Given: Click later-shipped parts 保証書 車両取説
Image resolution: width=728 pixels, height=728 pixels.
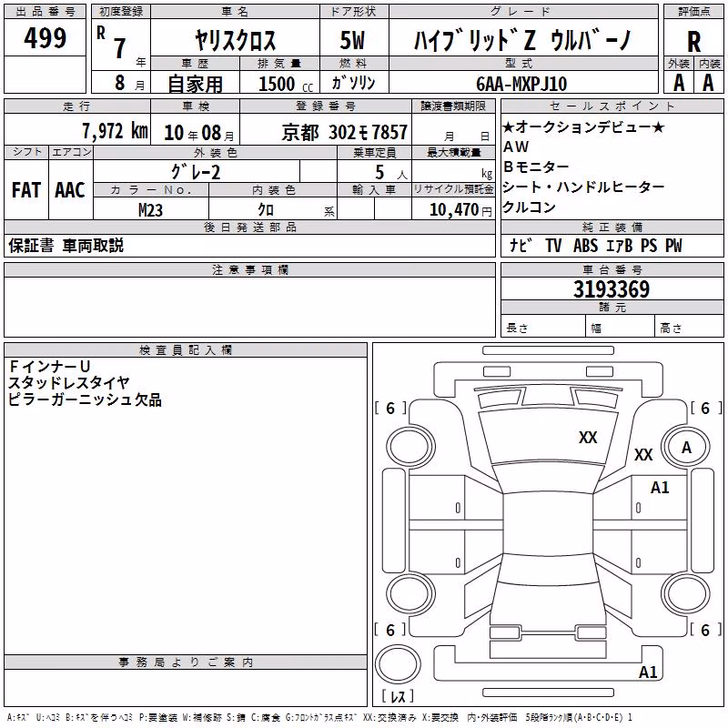Looking at the screenshot, I should (x=66, y=245).
